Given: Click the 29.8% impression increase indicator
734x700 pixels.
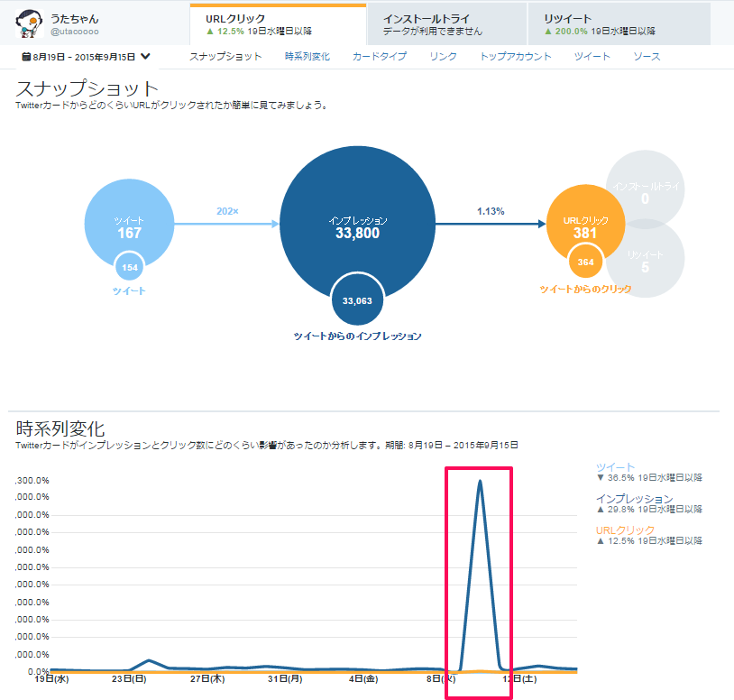Looking at the screenshot, I should click(x=649, y=510).
